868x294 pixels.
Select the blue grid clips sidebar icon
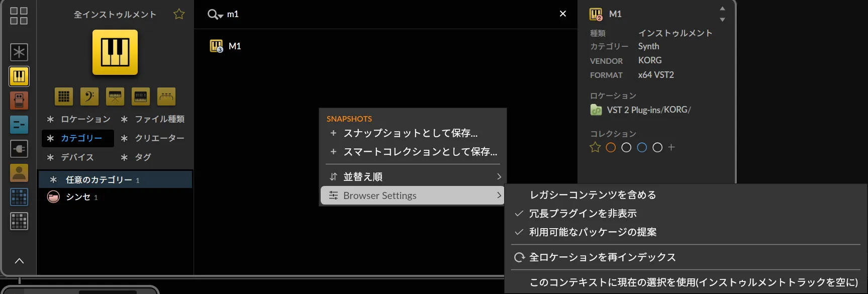pos(19,197)
